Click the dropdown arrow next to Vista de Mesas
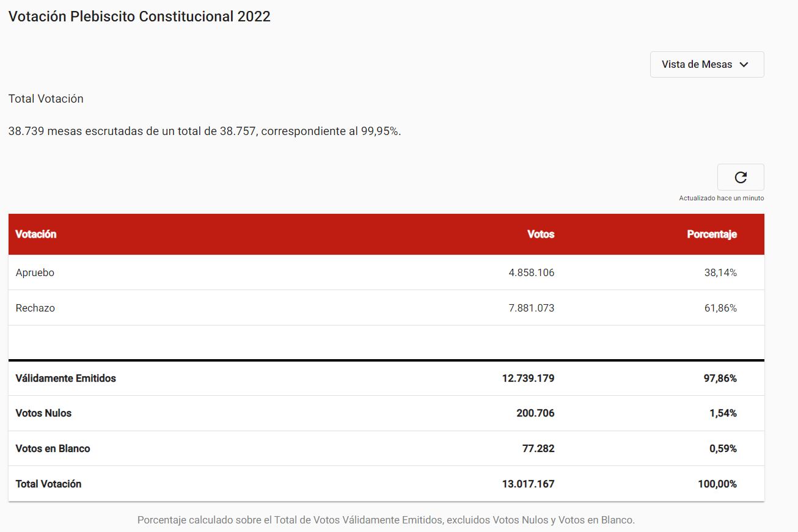This screenshot has width=798, height=532. point(744,64)
